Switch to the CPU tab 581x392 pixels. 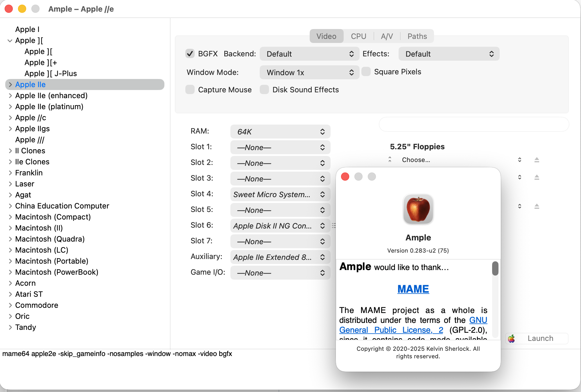358,36
